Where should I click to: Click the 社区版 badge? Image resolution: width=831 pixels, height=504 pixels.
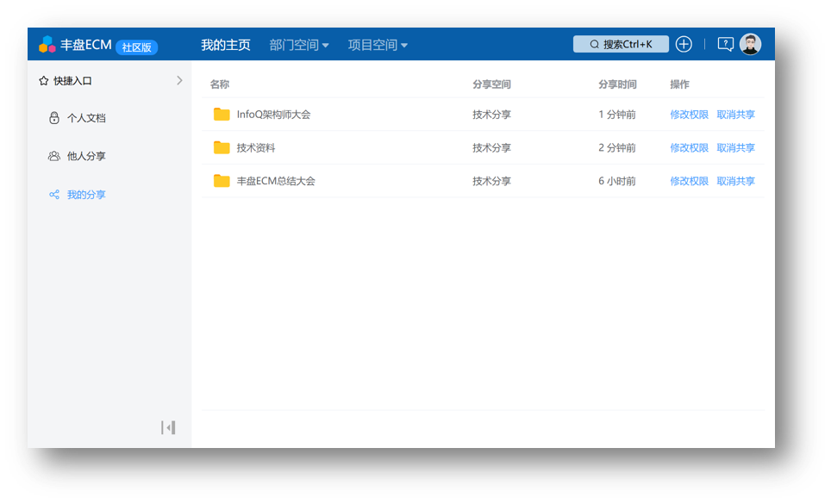pos(137,47)
